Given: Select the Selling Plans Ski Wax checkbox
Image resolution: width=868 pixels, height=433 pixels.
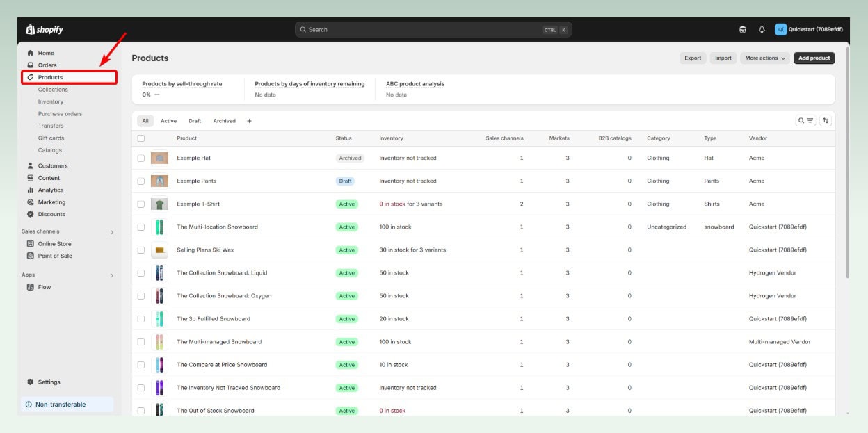Looking at the screenshot, I should [141, 250].
